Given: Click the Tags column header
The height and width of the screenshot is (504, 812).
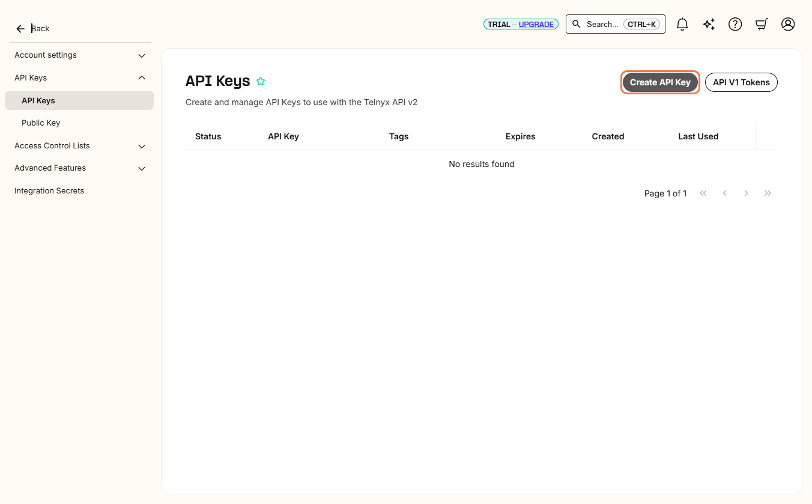Looking at the screenshot, I should click(x=399, y=136).
